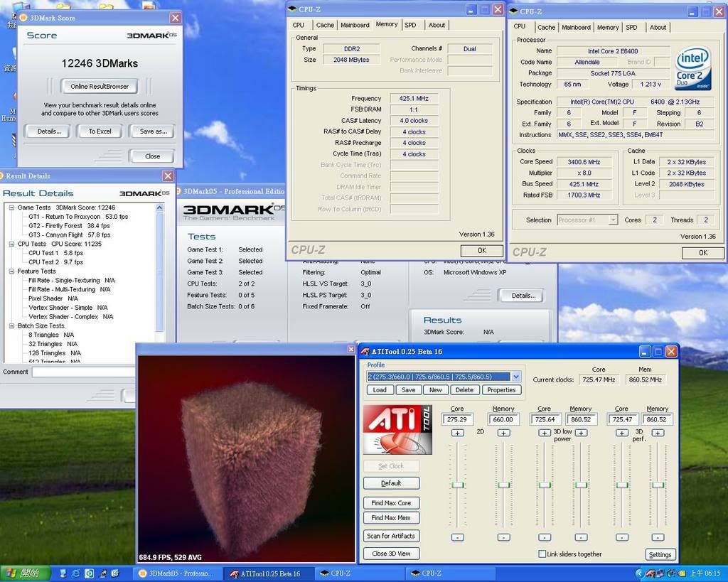
Task: Collapse the Feature Tests tree node
Action: (x=11, y=271)
